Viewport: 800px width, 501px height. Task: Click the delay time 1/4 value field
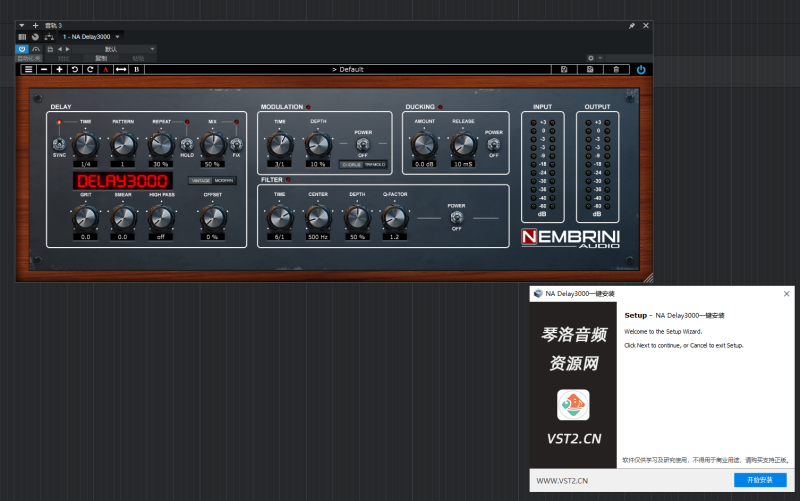click(x=85, y=164)
